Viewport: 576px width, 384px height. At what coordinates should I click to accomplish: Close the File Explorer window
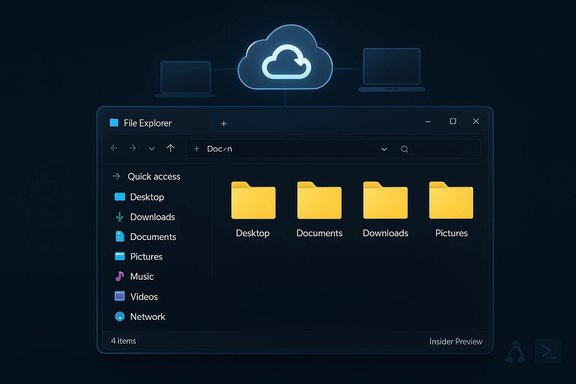[x=476, y=121]
